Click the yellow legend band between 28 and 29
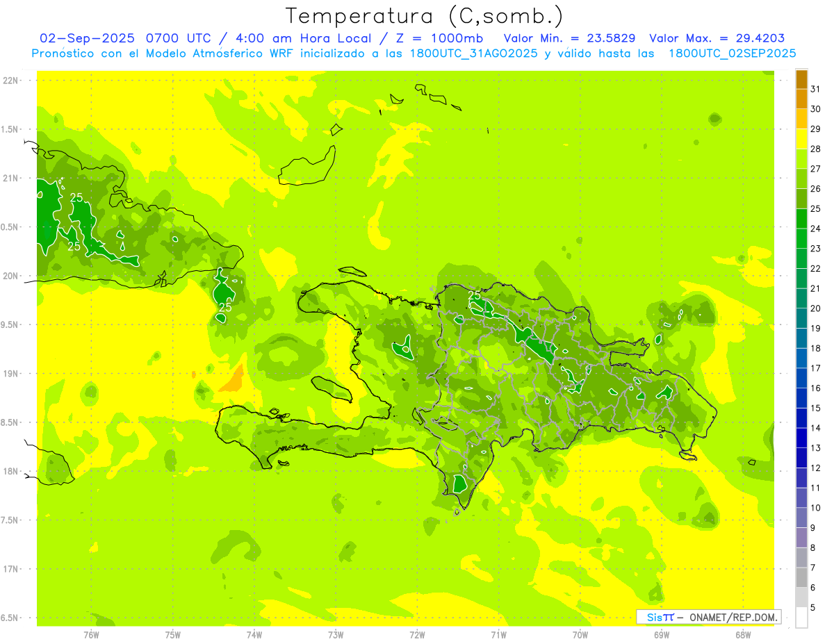Image resolution: width=834 pixels, height=644 pixels. coord(801,139)
